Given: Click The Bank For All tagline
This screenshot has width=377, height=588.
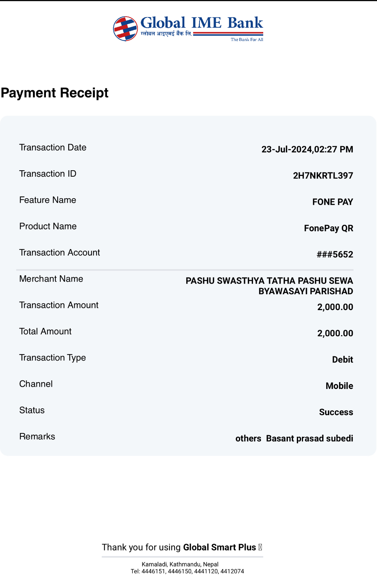Looking at the screenshot, I should pyautogui.click(x=247, y=39).
